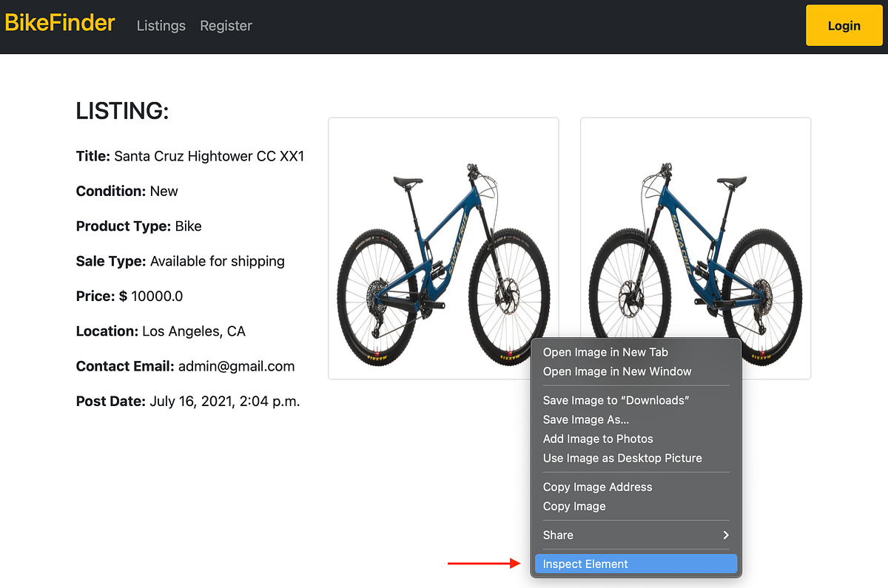
Task: Click the left bike photo thumbnail
Action: point(443,248)
